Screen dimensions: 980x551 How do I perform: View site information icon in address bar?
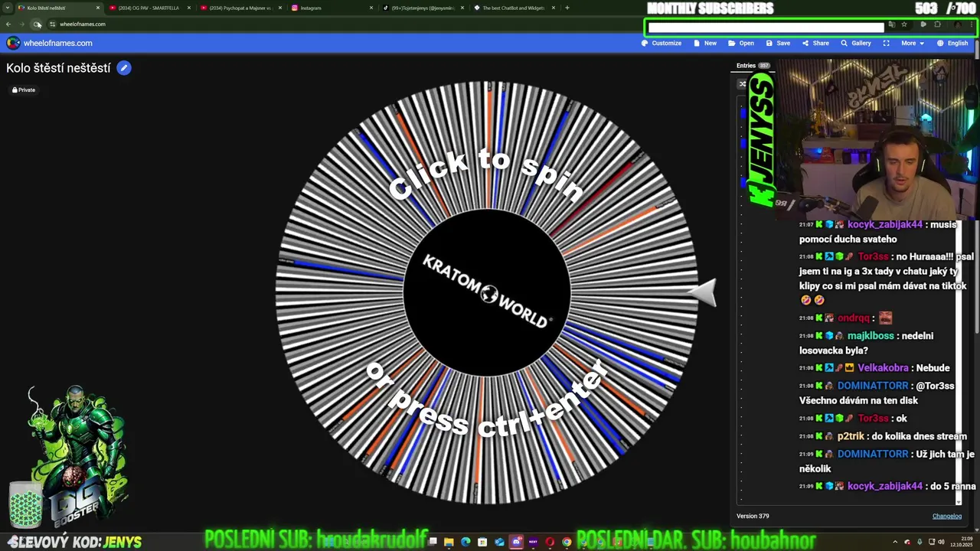[52, 24]
